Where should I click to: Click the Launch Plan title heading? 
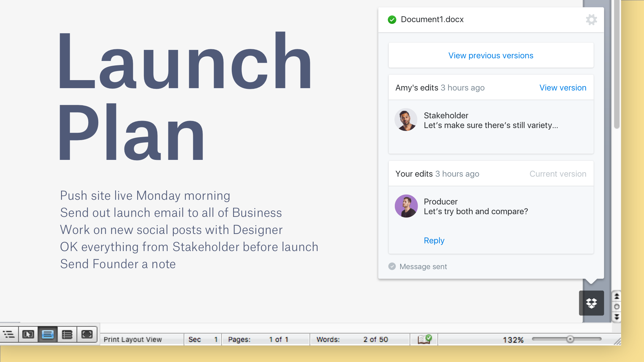coord(185,96)
